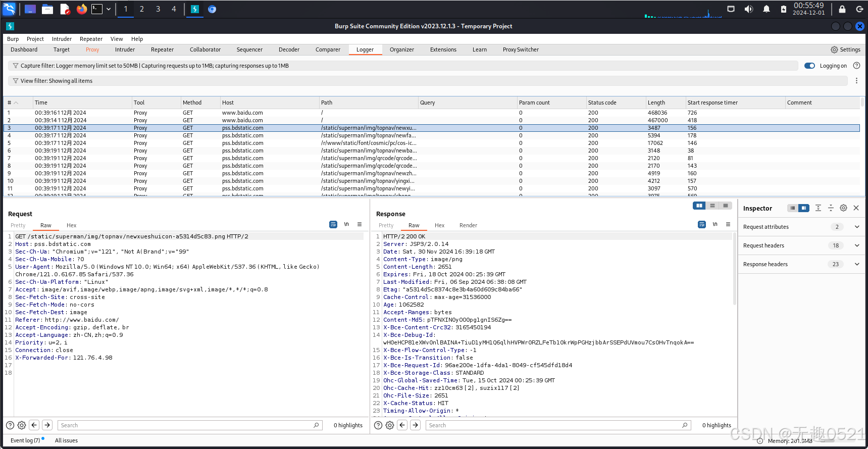Collapse all Inspector sections
Screen dimensions: 868x449
[831, 208]
